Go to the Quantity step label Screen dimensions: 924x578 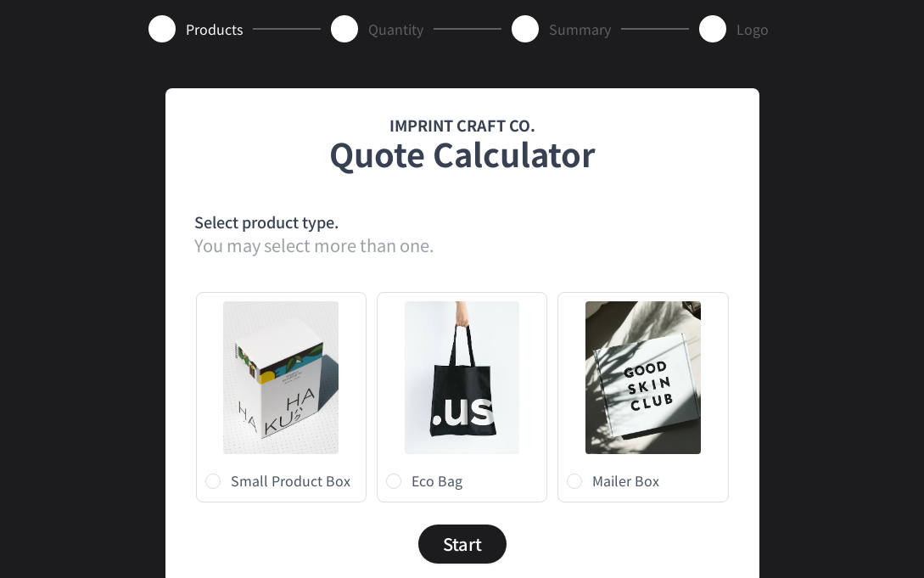[x=396, y=30]
